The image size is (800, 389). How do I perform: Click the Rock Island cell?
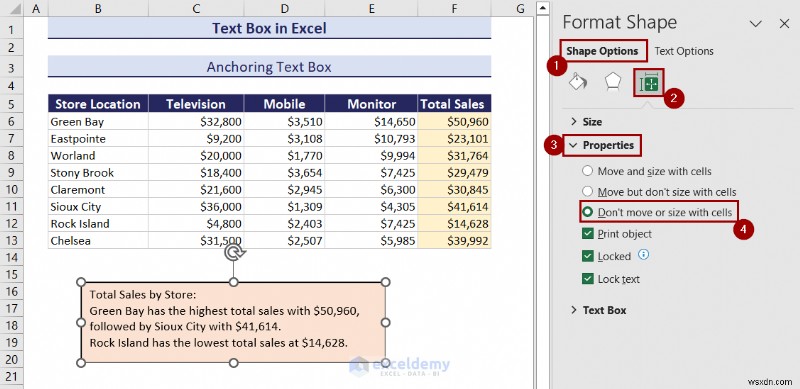click(98, 224)
